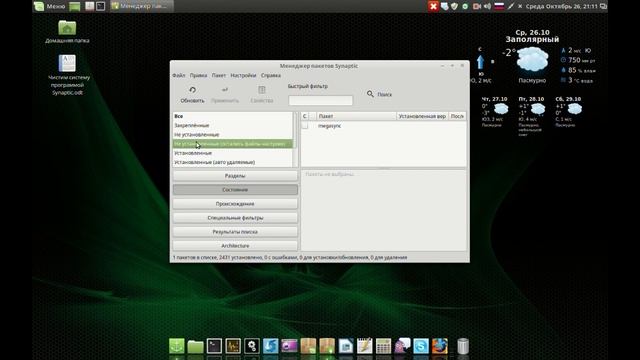Launch the terminal from the dock
This screenshot has height=360, width=640.
214,346
